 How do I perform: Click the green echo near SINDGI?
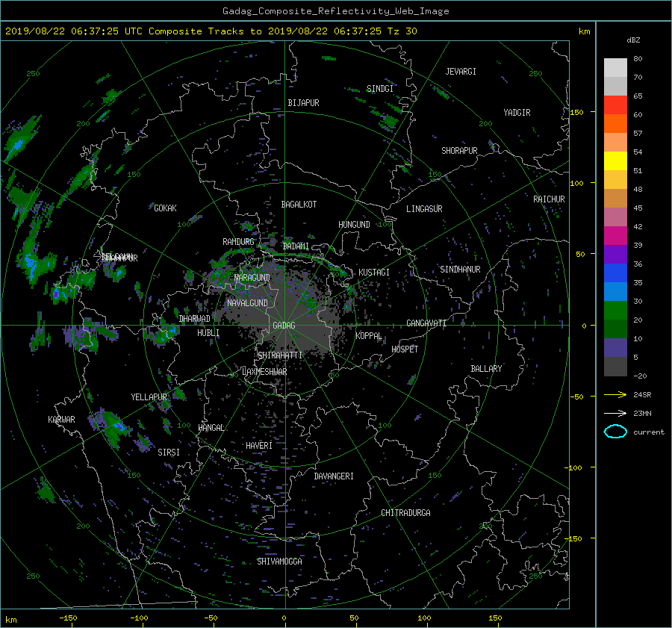(389, 120)
